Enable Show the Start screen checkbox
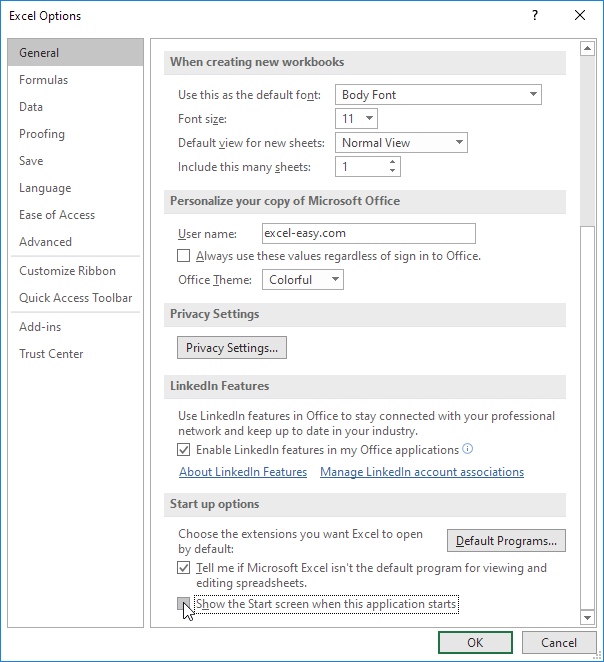The height and width of the screenshot is (662, 604). pyautogui.click(x=184, y=604)
